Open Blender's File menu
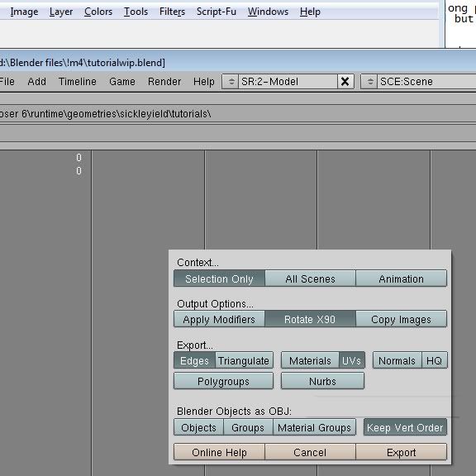 (x=7, y=81)
